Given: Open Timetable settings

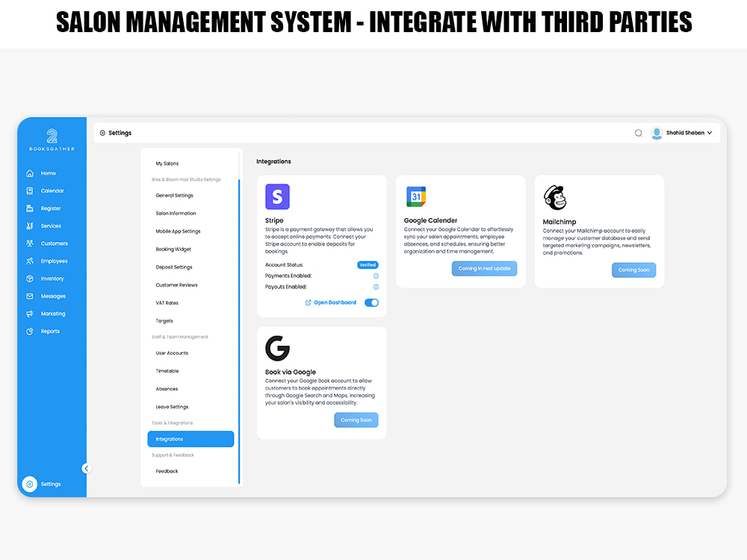Looking at the screenshot, I should pyautogui.click(x=167, y=371).
